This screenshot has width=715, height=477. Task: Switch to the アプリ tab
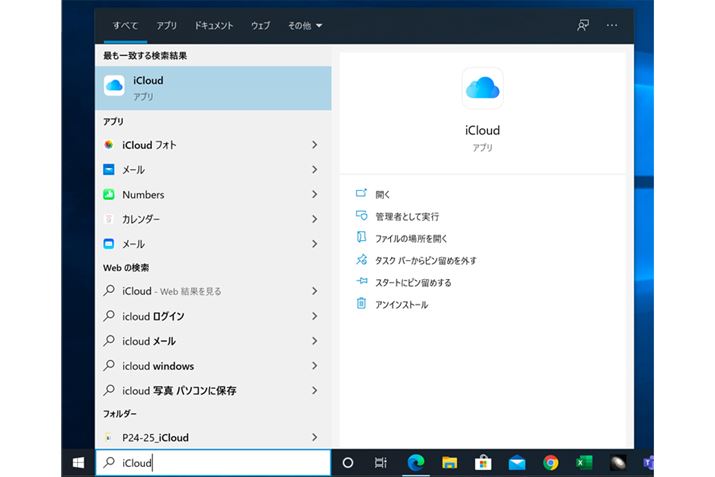click(166, 25)
